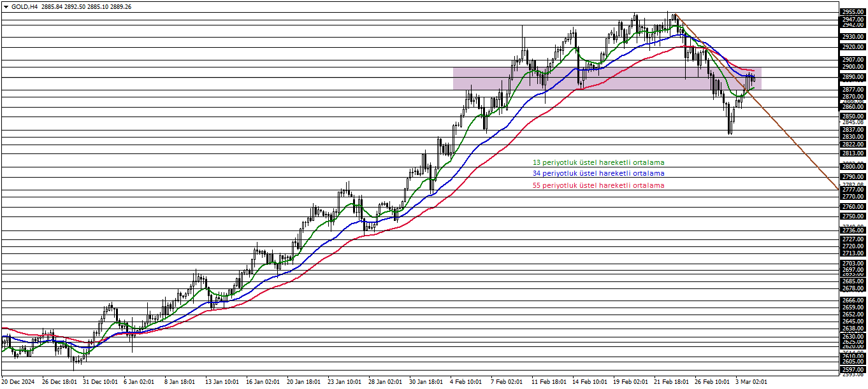Click the '19 Feb 02:01' time axis label
This screenshot has width=868, height=389.
point(631,382)
